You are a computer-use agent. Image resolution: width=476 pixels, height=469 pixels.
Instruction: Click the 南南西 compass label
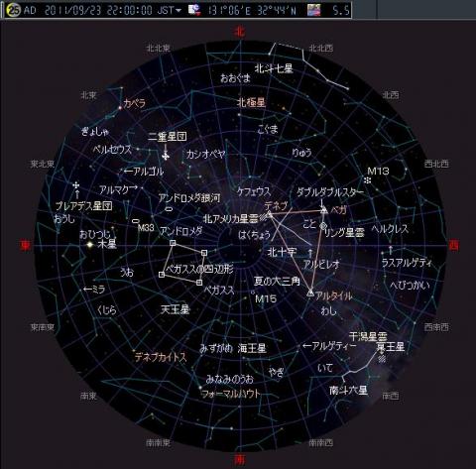point(321,442)
